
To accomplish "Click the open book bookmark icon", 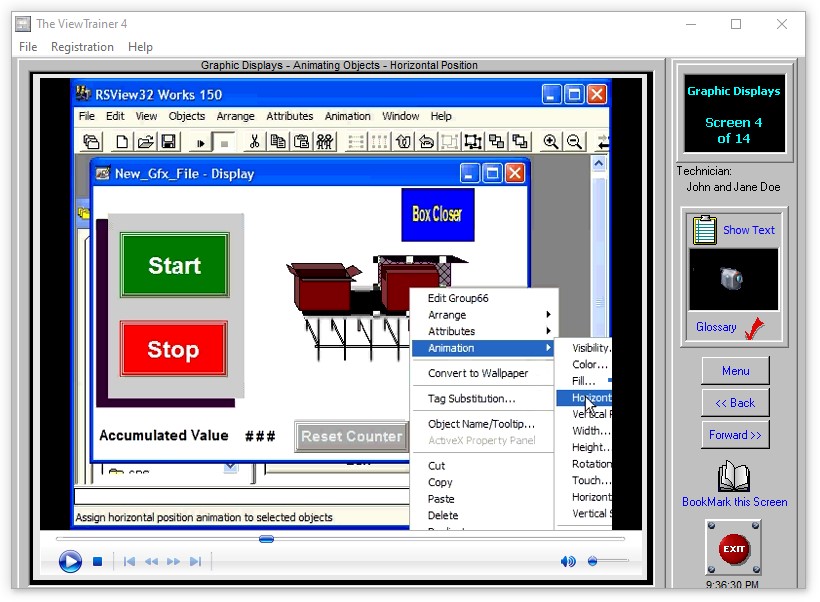I will pos(734,477).
